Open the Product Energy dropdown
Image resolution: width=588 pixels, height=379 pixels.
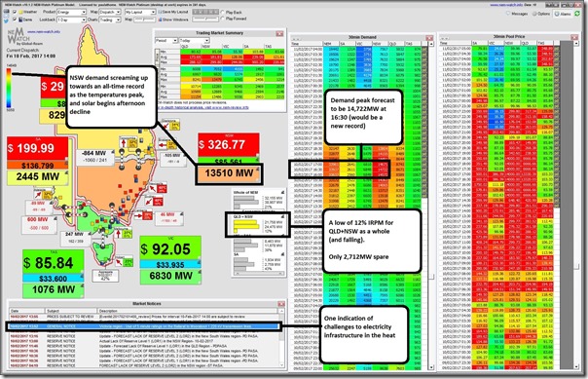(x=72, y=12)
